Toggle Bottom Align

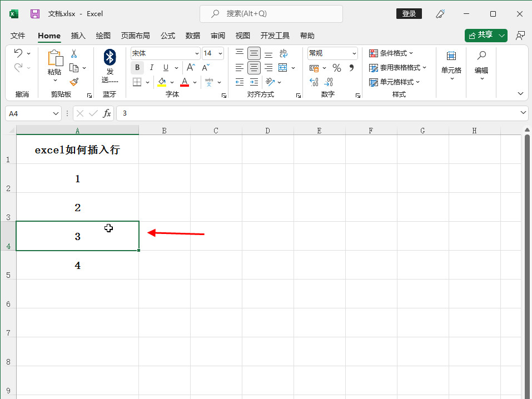click(x=269, y=53)
